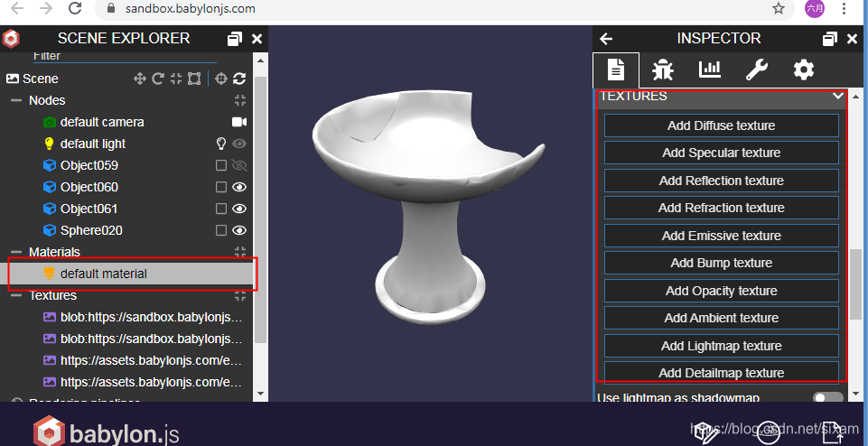Hide the Object060 mesh

239,187
